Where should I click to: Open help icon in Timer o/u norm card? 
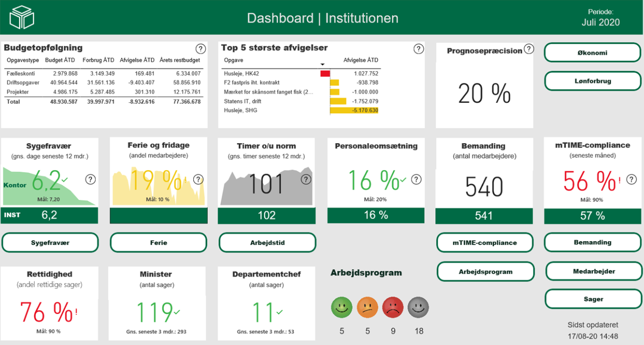click(307, 179)
